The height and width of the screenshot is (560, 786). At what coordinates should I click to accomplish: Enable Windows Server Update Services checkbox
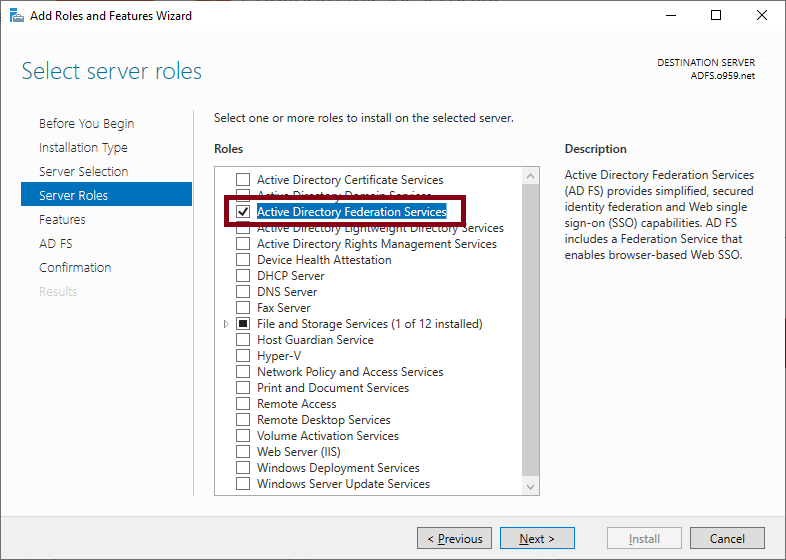[243, 484]
